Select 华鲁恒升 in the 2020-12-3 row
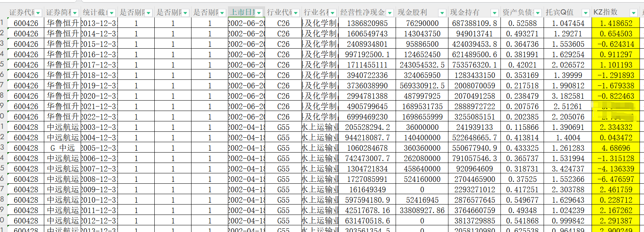Viewport: 644px width, 232px height. tap(62, 96)
